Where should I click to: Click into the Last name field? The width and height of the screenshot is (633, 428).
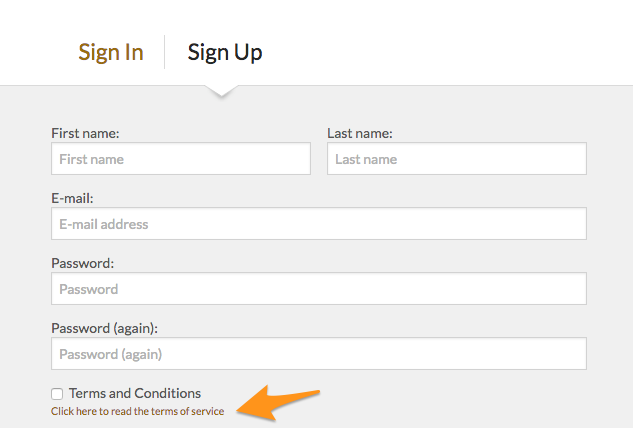pyautogui.click(x=456, y=159)
